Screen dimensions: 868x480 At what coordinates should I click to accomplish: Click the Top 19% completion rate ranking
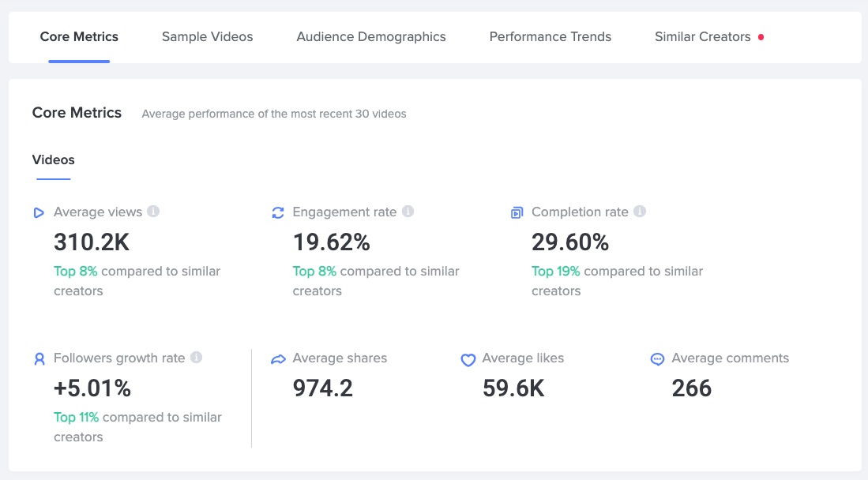[556, 271]
